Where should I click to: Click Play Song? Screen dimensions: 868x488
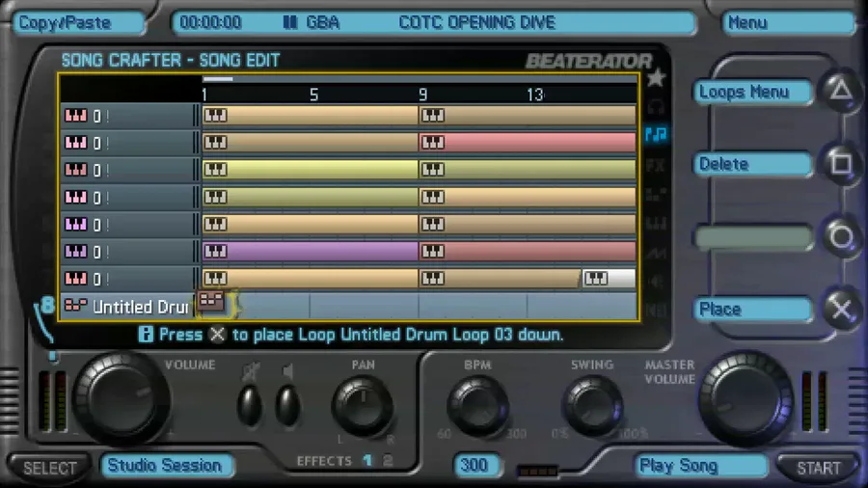click(701, 466)
